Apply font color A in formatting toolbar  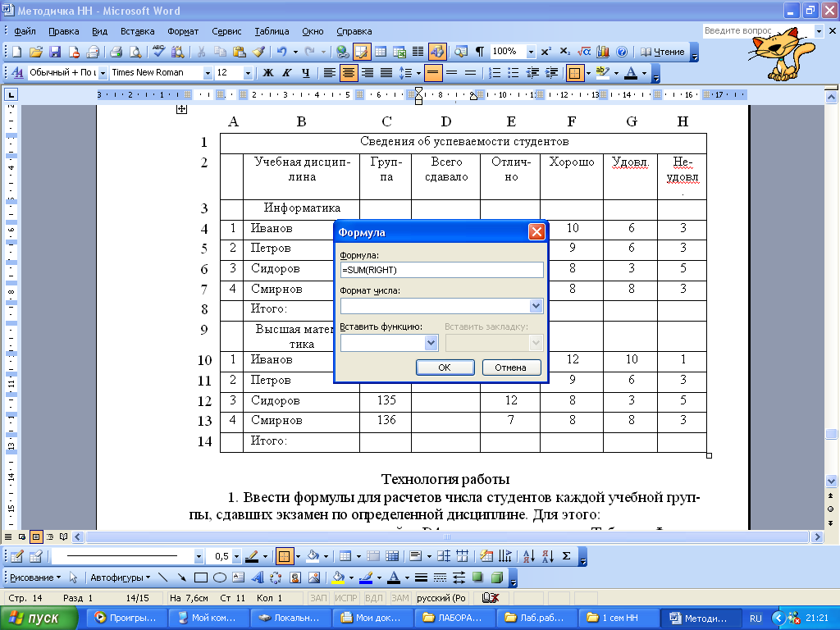click(x=631, y=73)
